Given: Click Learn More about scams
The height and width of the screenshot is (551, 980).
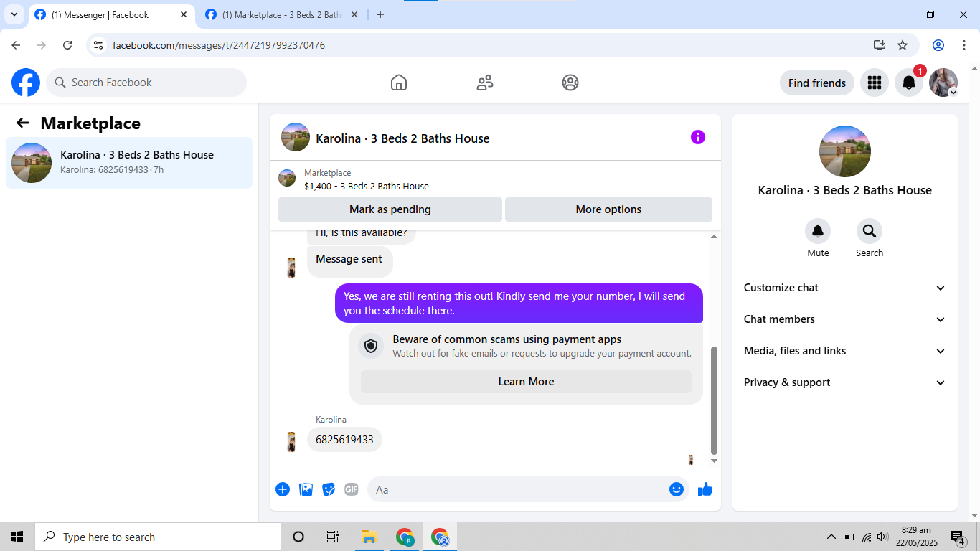Looking at the screenshot, I should point(526,382).
